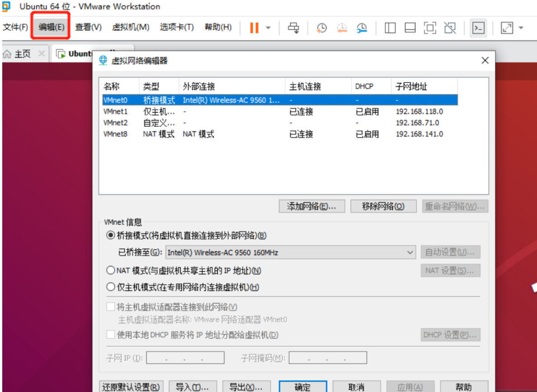
Task: Tick 使用本地 DHCP 服务 checkbox
Action: click(111, 334)
